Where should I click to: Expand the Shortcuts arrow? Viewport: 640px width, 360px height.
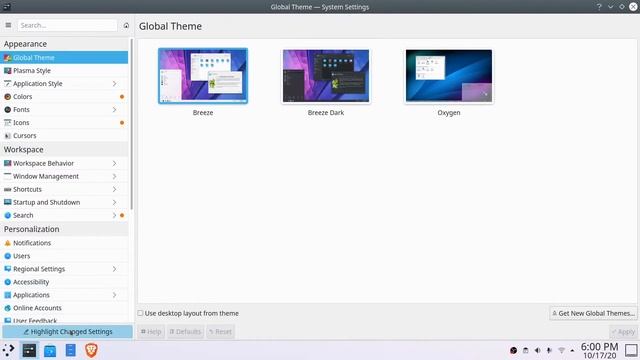[x=114, y=189]
